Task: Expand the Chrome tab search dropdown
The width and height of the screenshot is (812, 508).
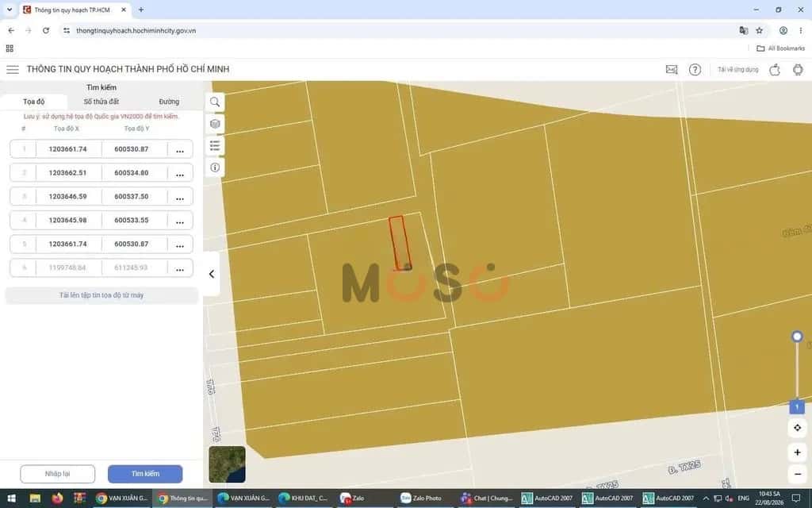Action: pos(10,10)
